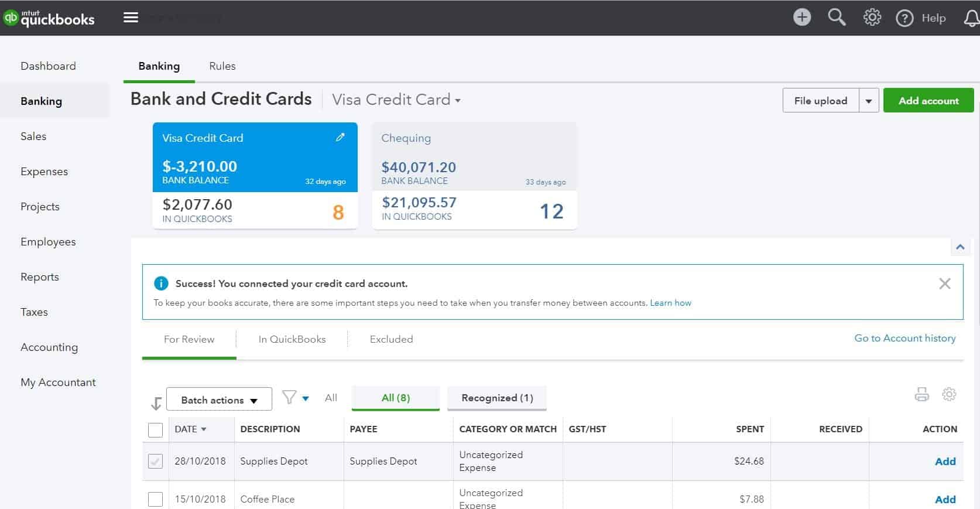Click the $7.88 spent amount

coord(752,499)
